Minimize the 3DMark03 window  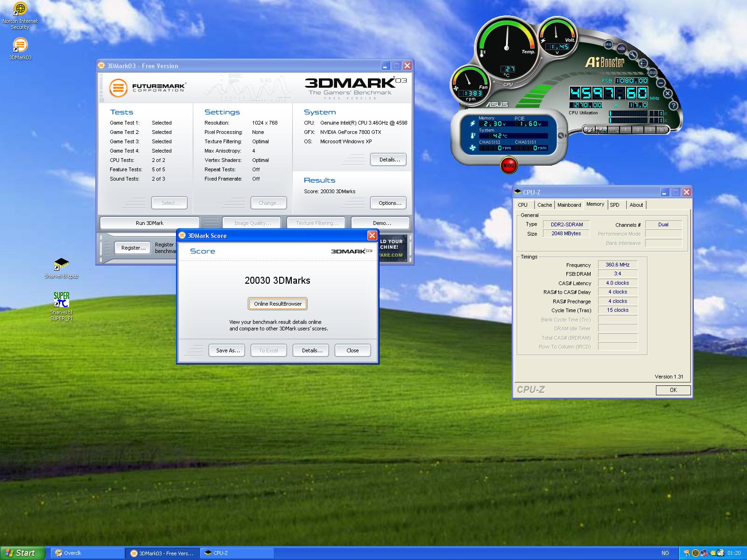[x=386, y=66]
